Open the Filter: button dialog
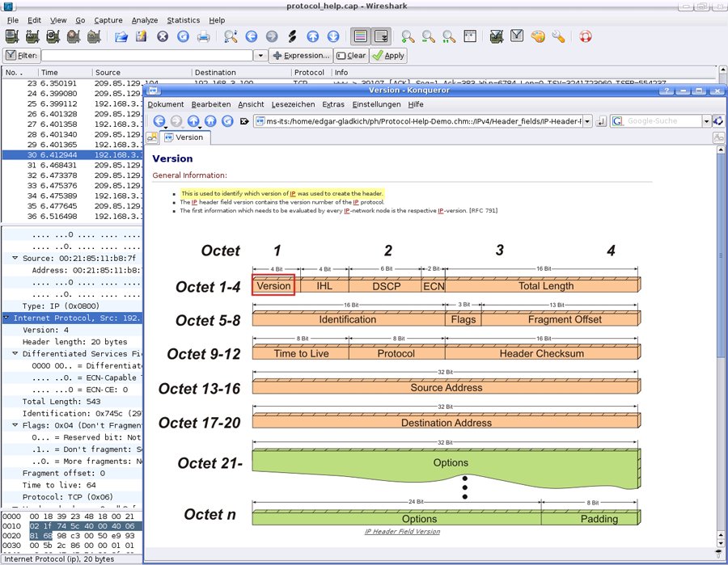728x565 pixels. pos(21,56)
